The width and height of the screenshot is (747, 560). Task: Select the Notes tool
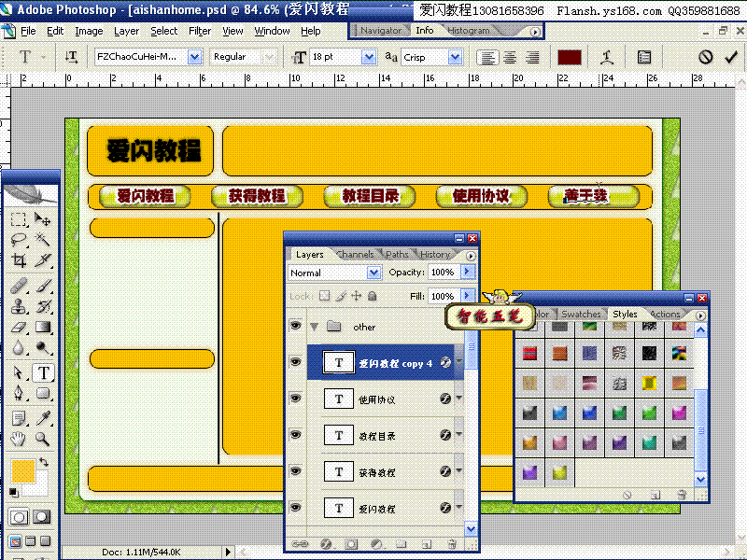point(19,418)
